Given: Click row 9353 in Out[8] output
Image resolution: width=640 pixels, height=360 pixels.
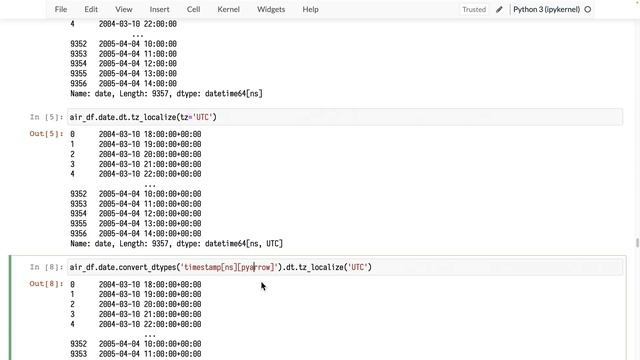Looking at the screenshot, I should coord(136,354).
